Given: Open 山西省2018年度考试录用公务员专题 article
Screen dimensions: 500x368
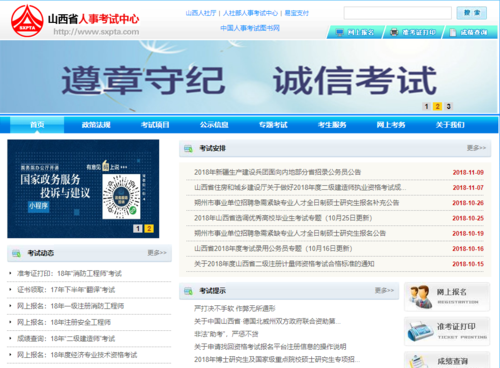Looking at the screenshot, I should [273, 249].
